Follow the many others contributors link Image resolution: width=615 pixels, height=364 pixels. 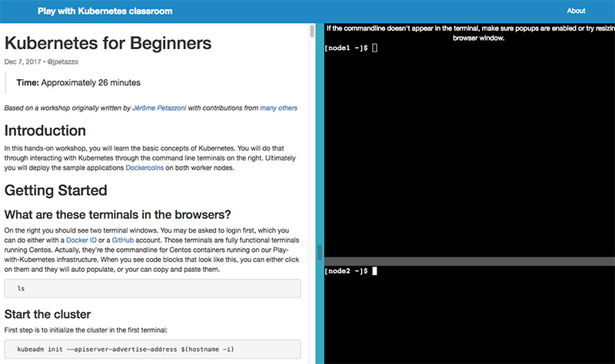coord(278,108)
